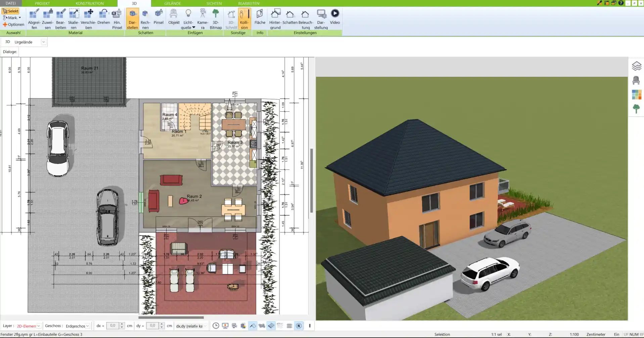Image resolution: width=644 pixels, height=338 pixels.
Task: Click the clock icon in bottom toolbar
Action: tap(216, 326)
